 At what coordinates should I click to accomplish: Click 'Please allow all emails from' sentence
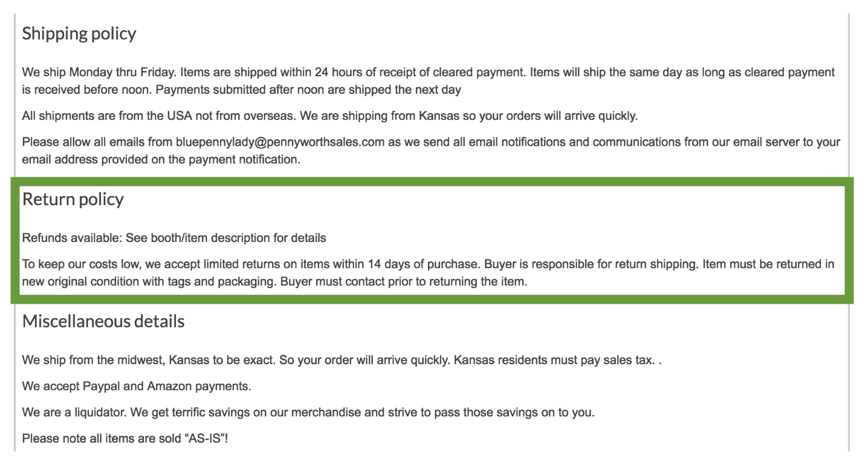click(x=431, y=151)
